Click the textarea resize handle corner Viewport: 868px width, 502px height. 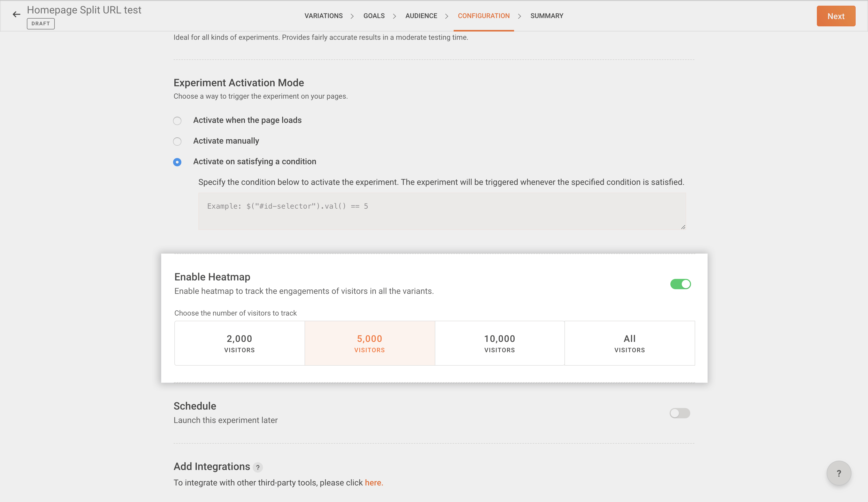click(683, 227)
